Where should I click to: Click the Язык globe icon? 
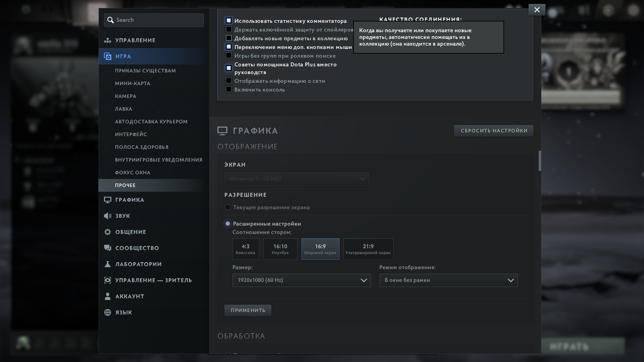click(108, 313)
